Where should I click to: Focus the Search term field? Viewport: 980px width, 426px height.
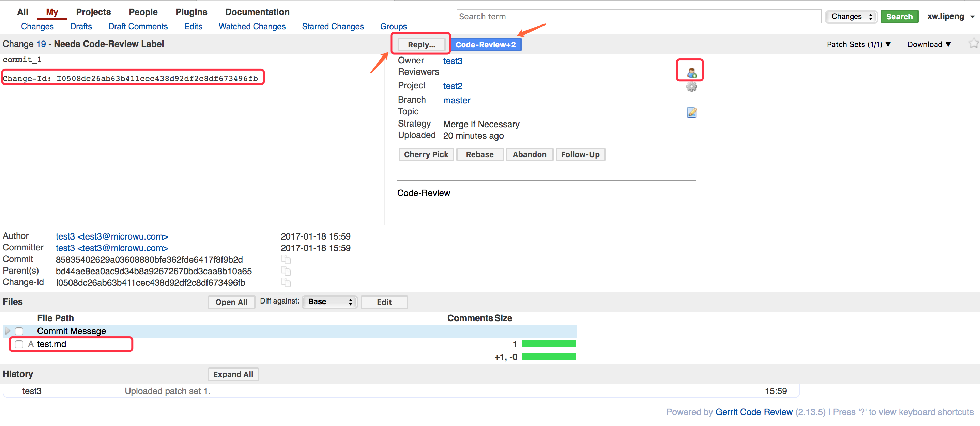638,16
